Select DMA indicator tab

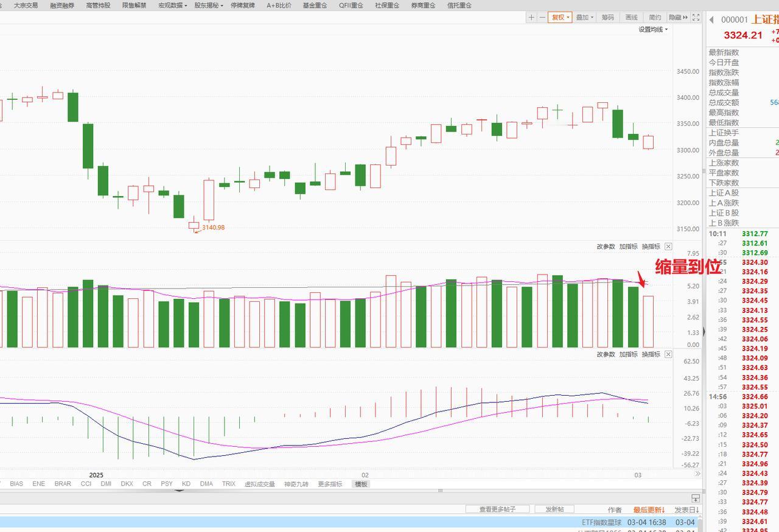coord(206,484)
